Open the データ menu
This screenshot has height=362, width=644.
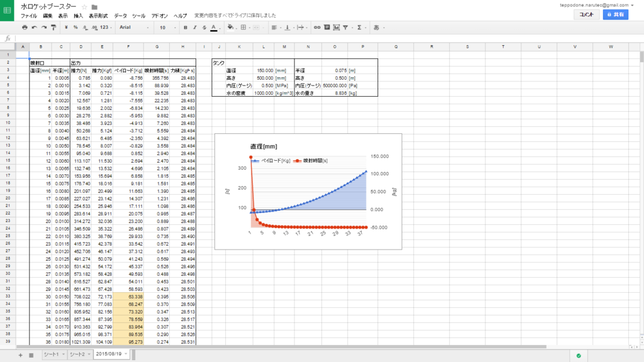click(120, 16)
